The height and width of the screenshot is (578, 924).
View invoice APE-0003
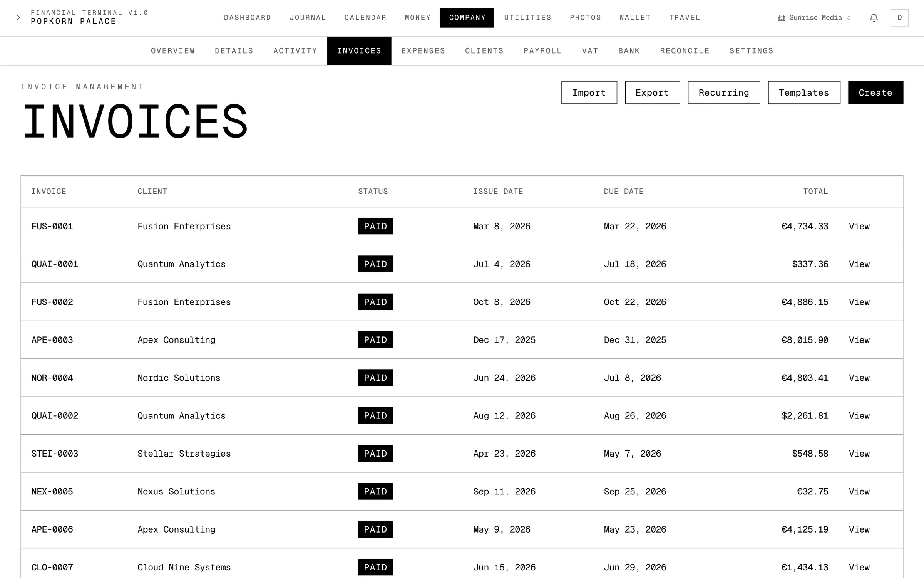[x=859, y=340]
